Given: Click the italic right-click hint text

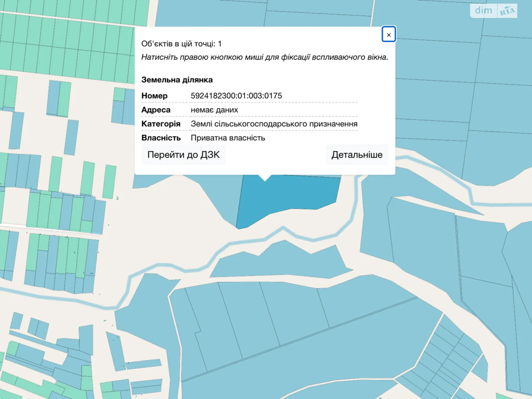Looking at the screenshot, I should [x=265, y=57].
